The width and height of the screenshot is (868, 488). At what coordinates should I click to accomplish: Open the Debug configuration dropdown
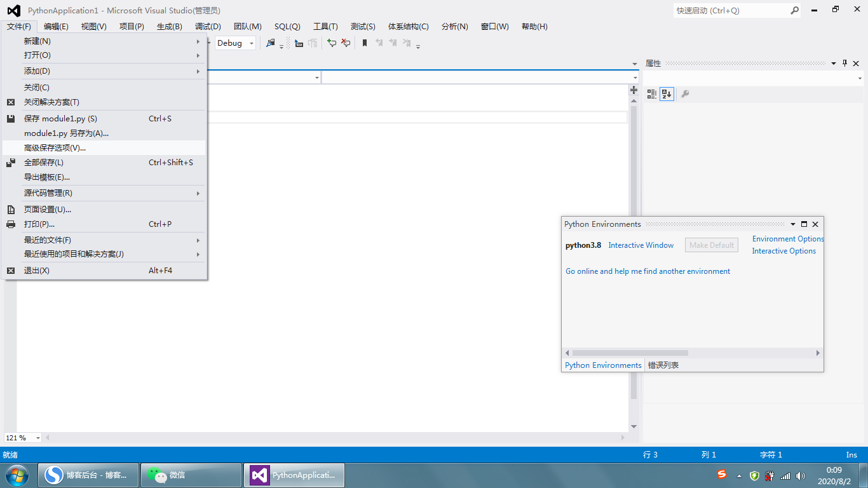pyautogui.click(x=252, y=43)
